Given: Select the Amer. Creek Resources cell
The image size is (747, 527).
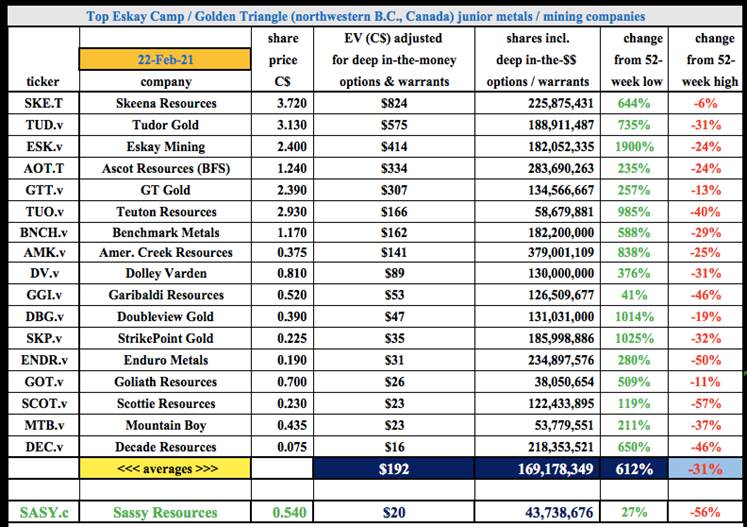Looking at the screenshot, I should point(165,253).
